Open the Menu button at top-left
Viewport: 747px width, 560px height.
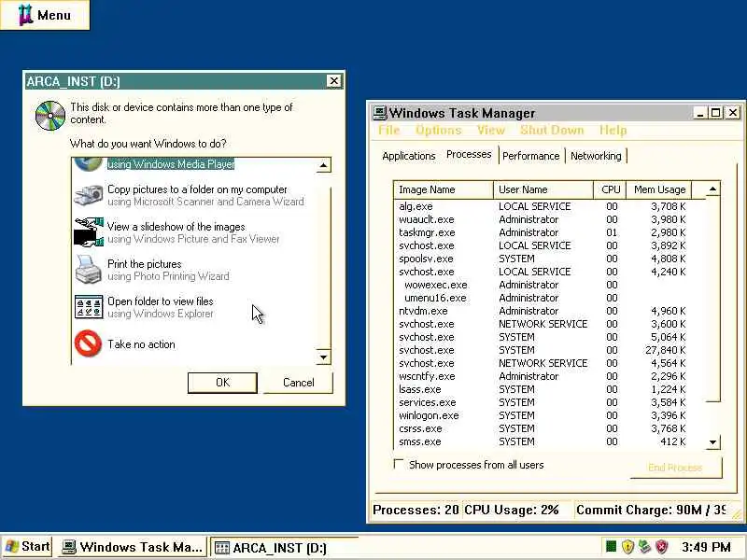point(45,15)
